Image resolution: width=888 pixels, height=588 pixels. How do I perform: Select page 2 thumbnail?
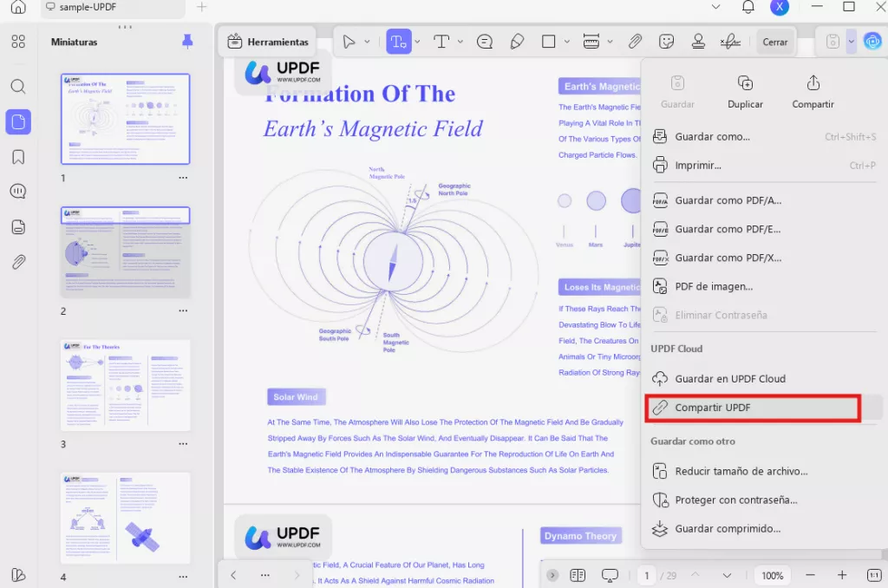coord(125,252)
